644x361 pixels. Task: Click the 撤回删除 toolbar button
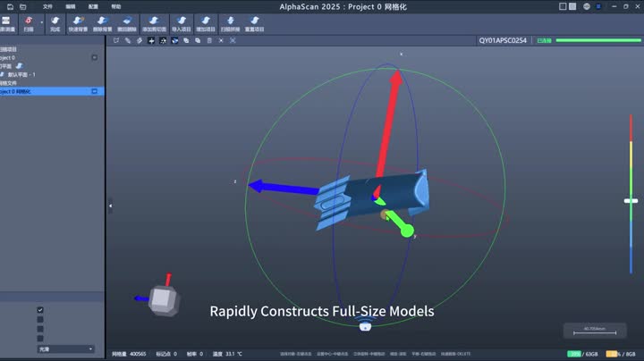click(127, 24)
